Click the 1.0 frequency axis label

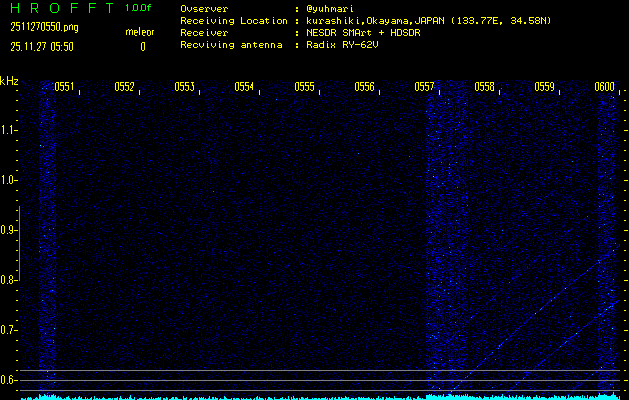coord(8,181)
